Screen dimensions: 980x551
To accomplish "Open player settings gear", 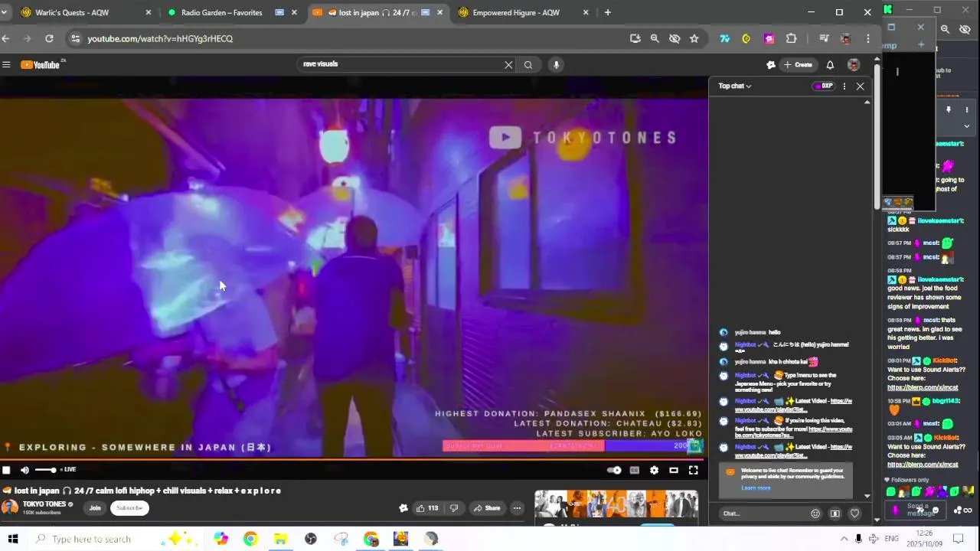I will pyautogui.click(x=654, y=470).
